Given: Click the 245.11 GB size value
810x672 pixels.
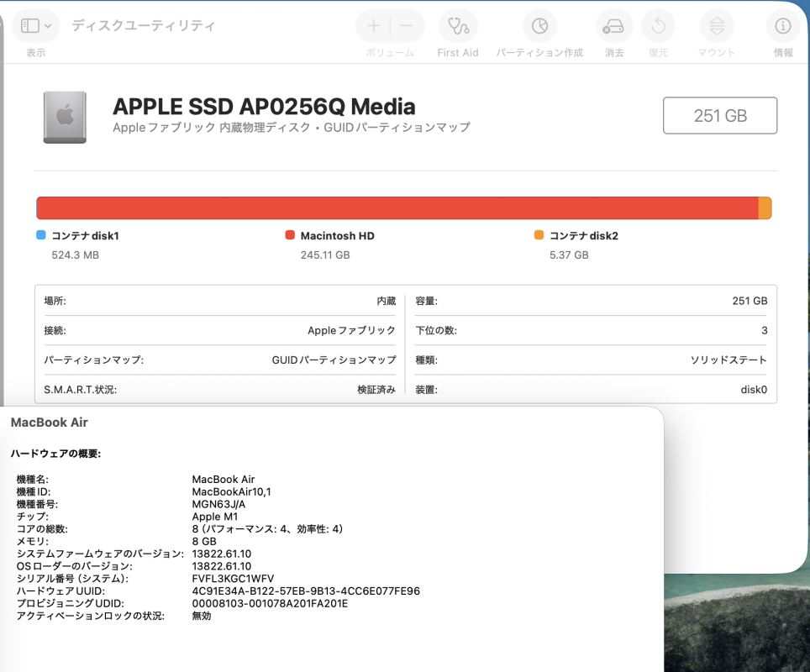Looking at the screenshot, I should [325, 255].
